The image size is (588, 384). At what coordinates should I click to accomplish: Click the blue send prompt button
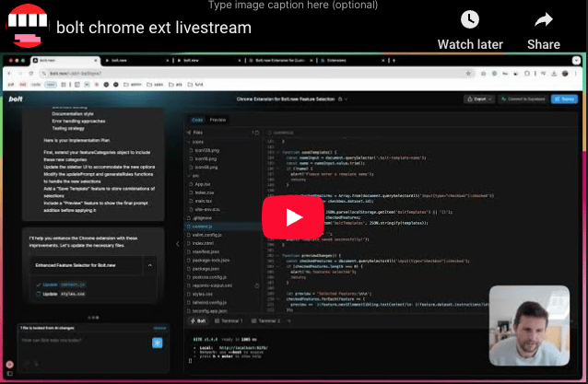coord(157,343)
